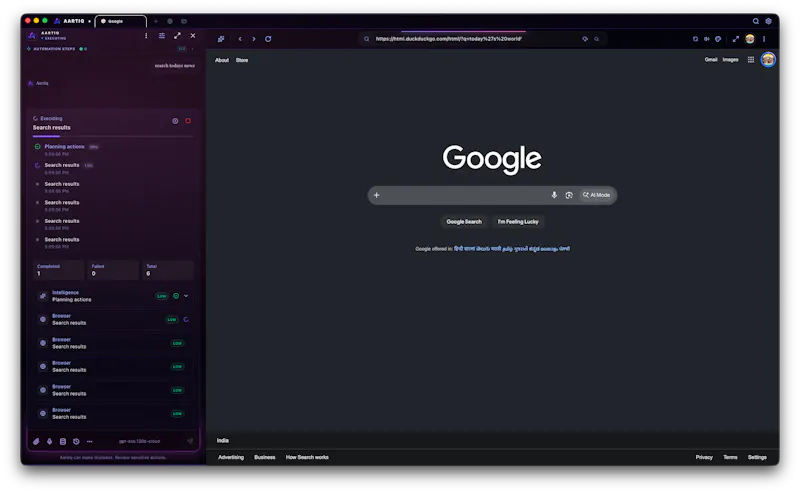Open How Search works footer link
Viewport: 800px width, 493px height.
307,457
